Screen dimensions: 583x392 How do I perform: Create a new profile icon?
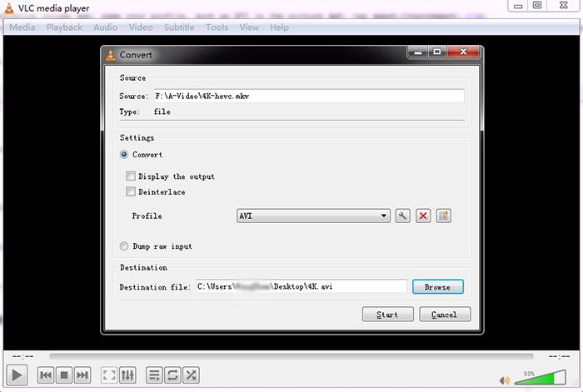pos(443,216)
